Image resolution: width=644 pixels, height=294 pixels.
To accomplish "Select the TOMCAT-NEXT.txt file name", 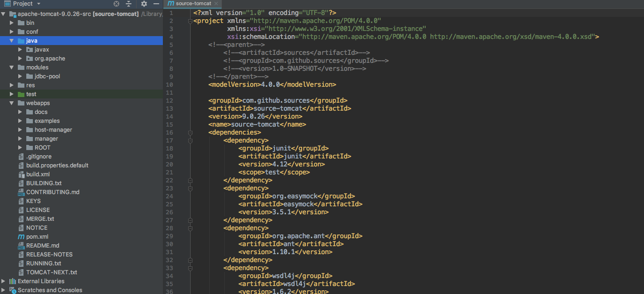I will click(x=52, y=272).
